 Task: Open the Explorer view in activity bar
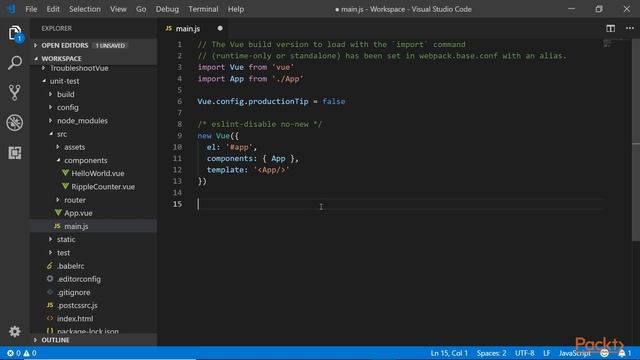click(x=15, y=33)
